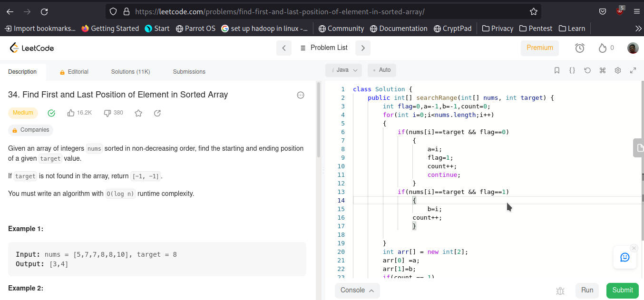The height and width of the screenshot is (300, 644).
Task: Open editor settings gear
Action: [x=618, y=70]
